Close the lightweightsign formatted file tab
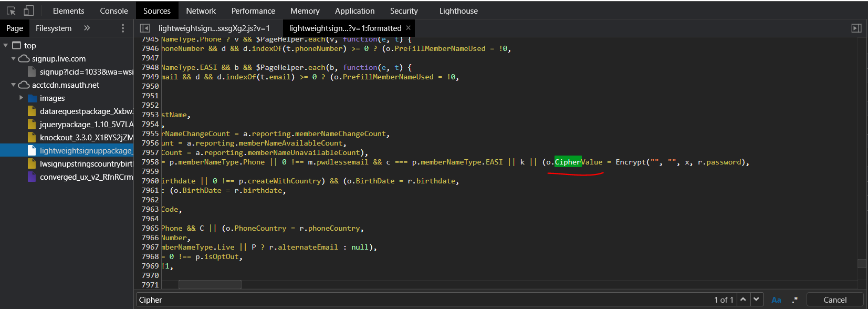Image resolution: width=868 pixels, height=309 pixels. tap(409, 28)
